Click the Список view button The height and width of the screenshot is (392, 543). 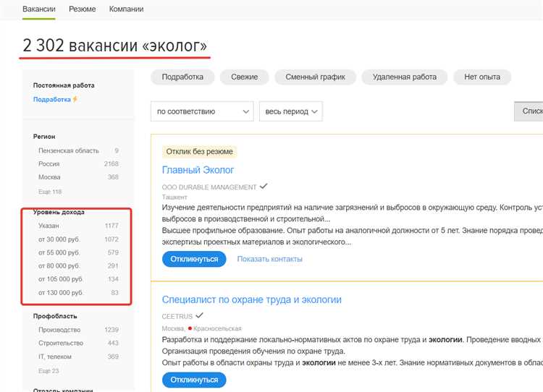529,111
